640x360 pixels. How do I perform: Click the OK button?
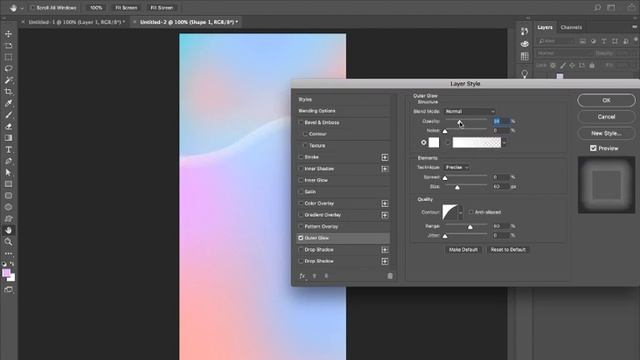606,100
